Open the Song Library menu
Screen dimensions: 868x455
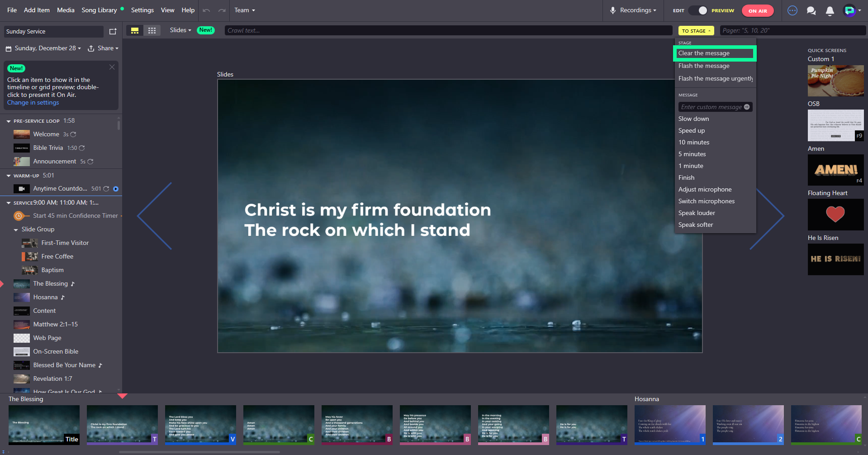[99, 10]
